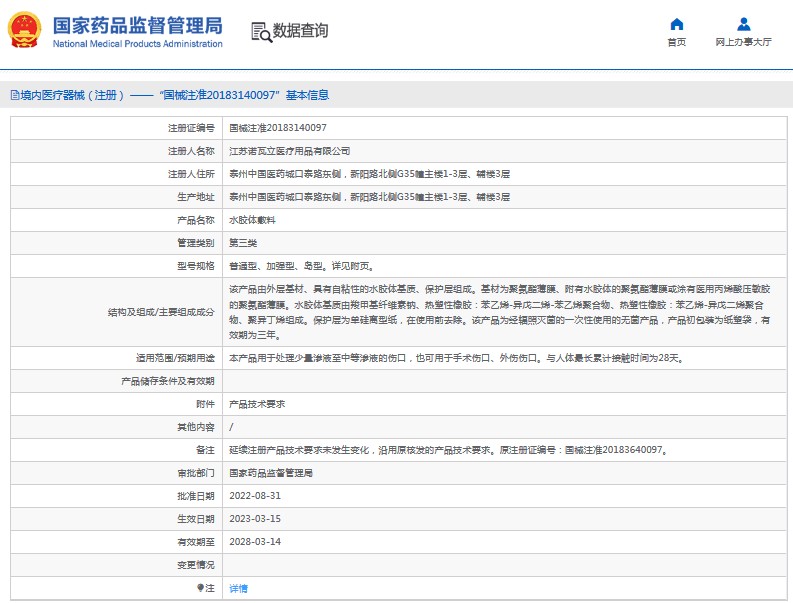Image resolution: width=793 pixels, height=603 pixels.
Task: Click the 数据查询 search document icon
Action: (x=261, y=32)
